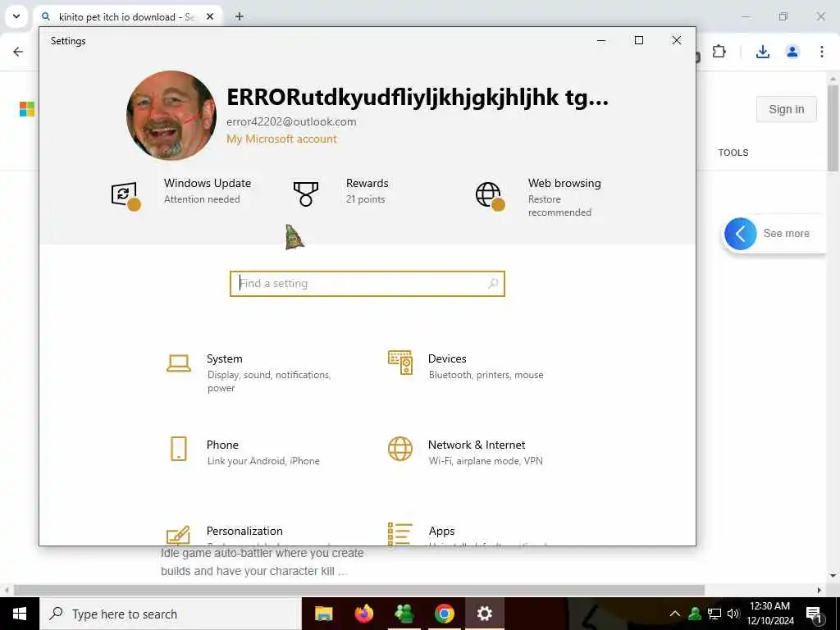840x630 pixels.
Task: Switch to Chrome in taskbar
Action: (444, 614)
